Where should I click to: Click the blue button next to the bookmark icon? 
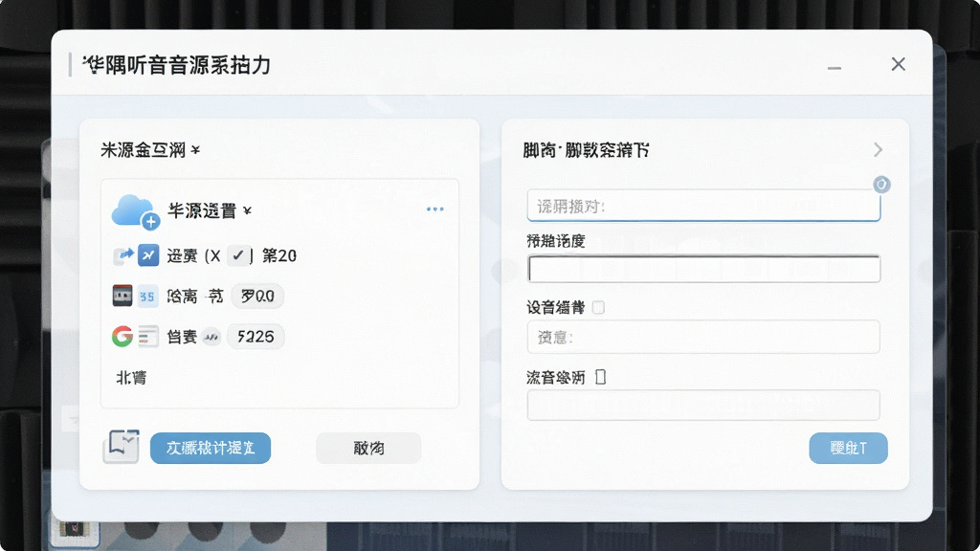tap(211, 448)
